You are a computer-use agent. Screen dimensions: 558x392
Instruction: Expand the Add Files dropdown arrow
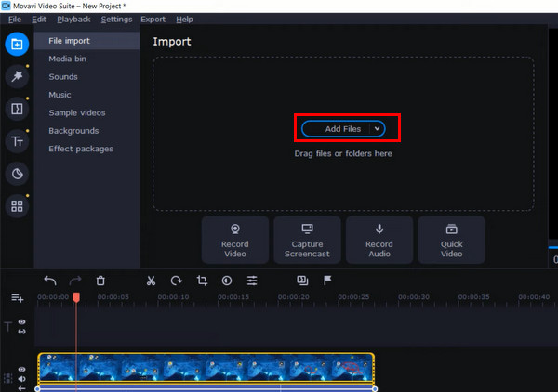point(377,128)
